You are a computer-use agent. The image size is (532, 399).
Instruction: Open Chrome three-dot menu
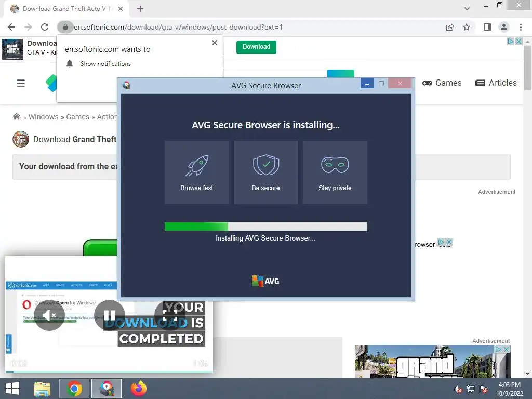(521, 27)
